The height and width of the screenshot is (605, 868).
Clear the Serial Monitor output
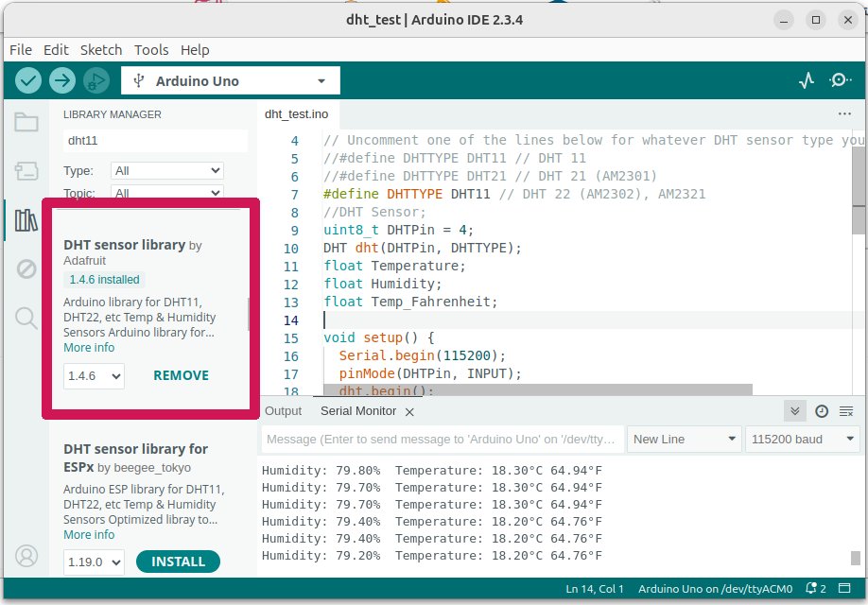(x=846, y=410)
